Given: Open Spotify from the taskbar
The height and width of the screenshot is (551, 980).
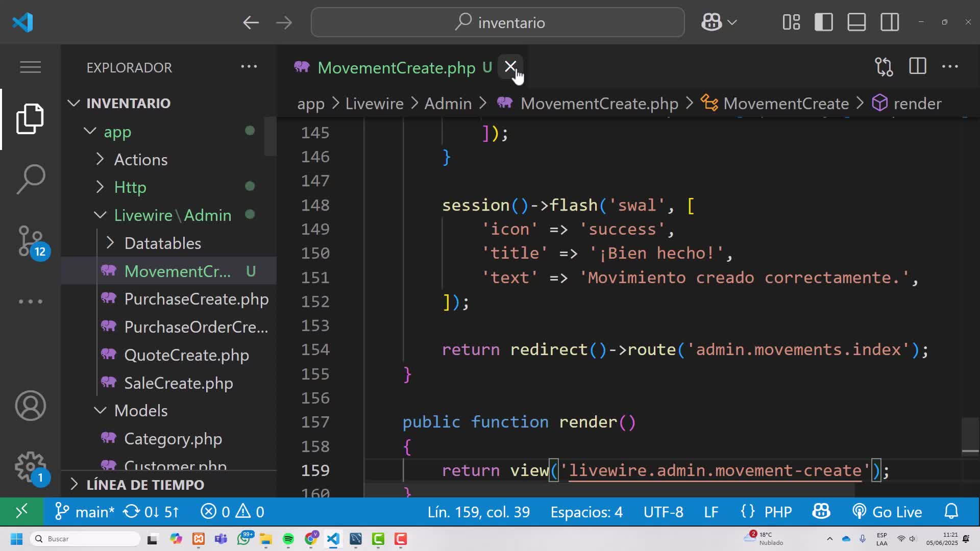Looking at the screenshot, I should point(288,539).
